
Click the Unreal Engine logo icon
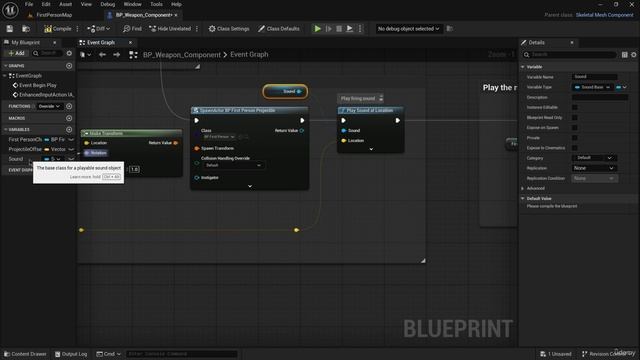[x=10, y=10]
